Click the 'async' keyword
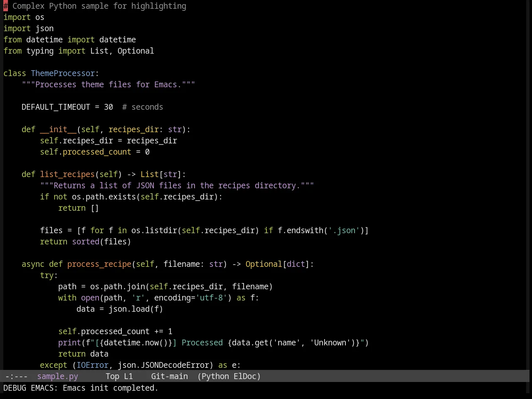Screen dimensions: 532x399 (x=33, y=264)
